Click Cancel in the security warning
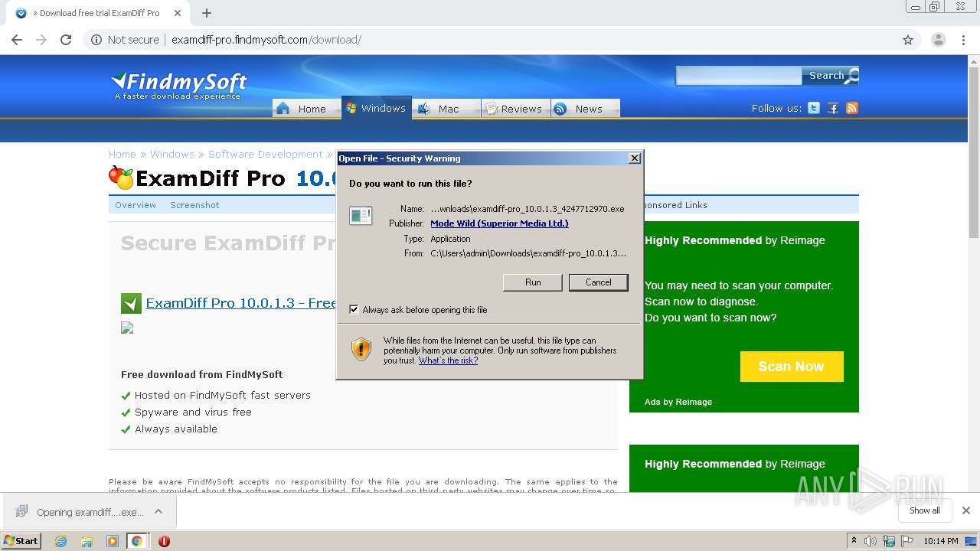 (599, 282)
